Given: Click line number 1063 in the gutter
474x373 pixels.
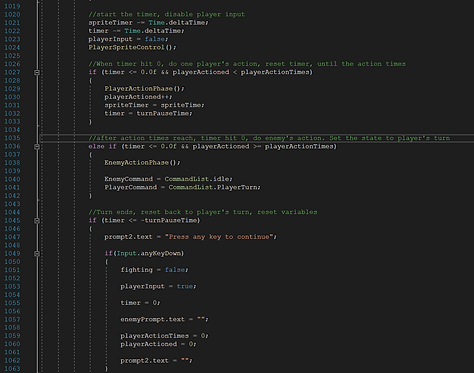Looking at the screenshot, I should (12, 369).
